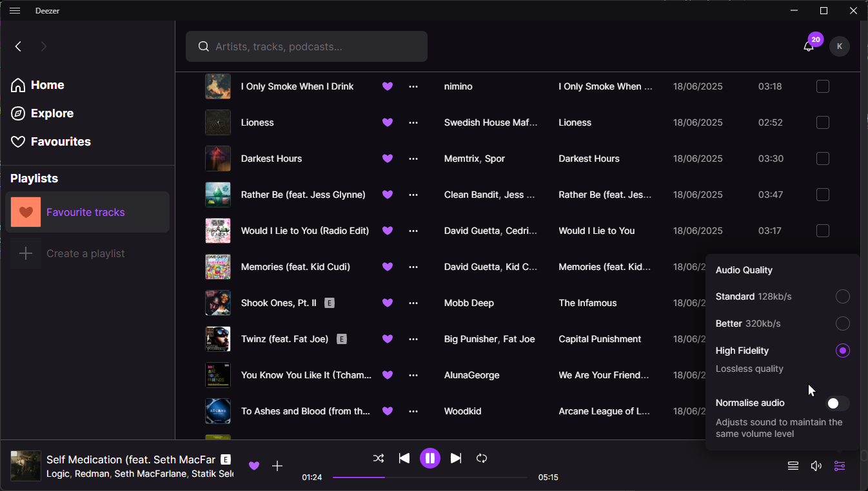Click the volume speaker icon
This screenshot has height=491, width=868.
816,466
